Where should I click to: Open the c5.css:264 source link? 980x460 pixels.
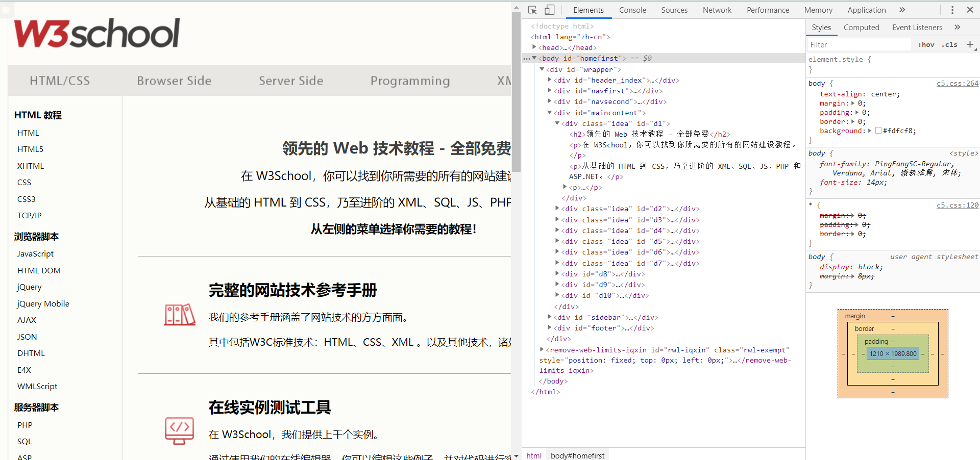click(958, 83)
